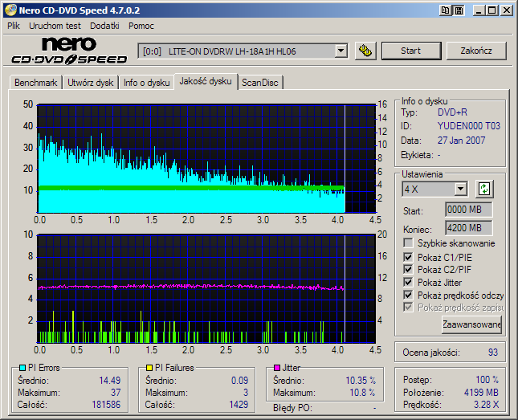Click PI Errors total 181586
Viewport: 518px width, 420px height.
[106, 405]
